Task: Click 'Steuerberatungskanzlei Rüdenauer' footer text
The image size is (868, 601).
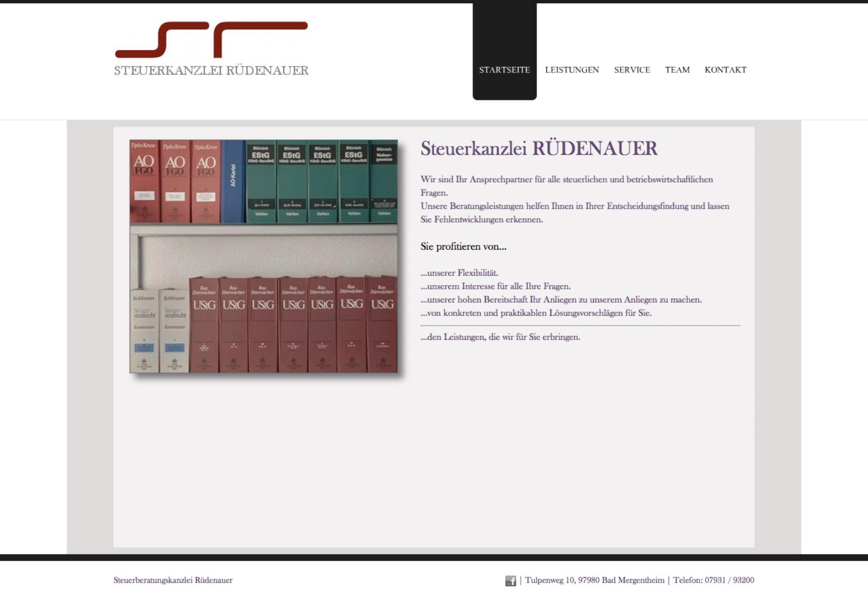Action: [x=173, y=580]
